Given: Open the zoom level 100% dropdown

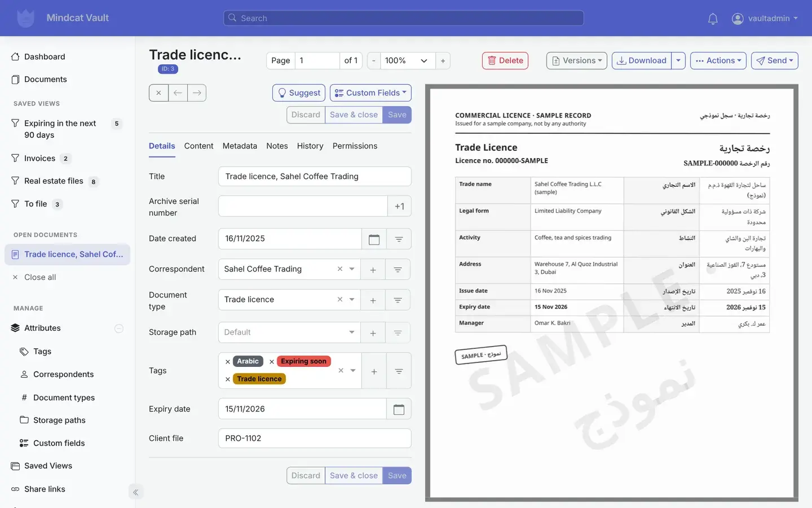Looking at the screenshot, I should click(x=407, y=60).
